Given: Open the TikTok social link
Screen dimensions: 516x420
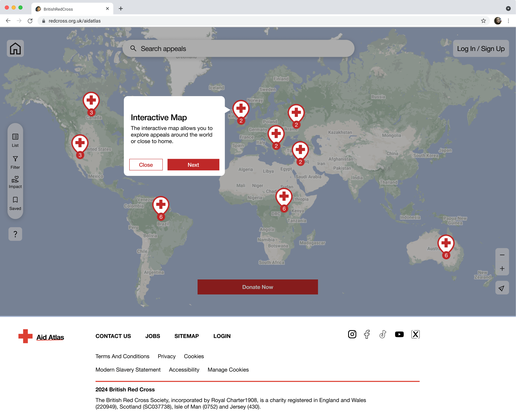Looking at the screenshot, I should [383, 334].
